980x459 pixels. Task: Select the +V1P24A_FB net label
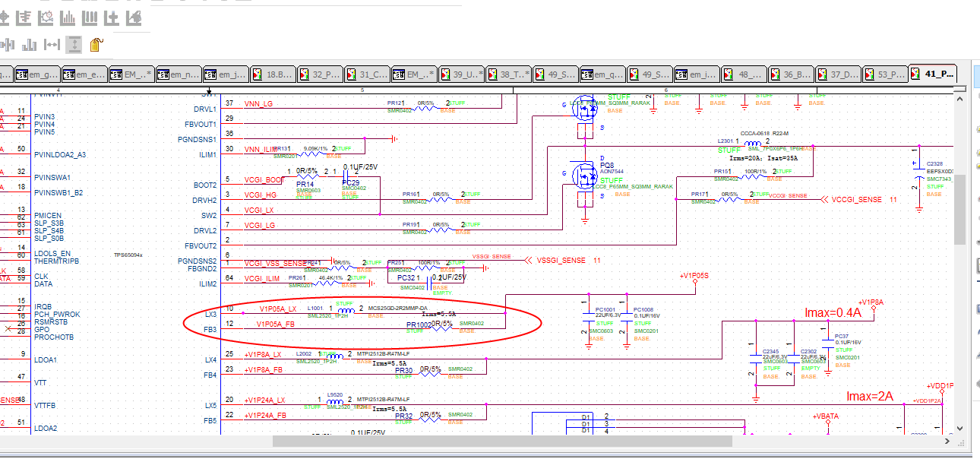(x=265, y=416)
